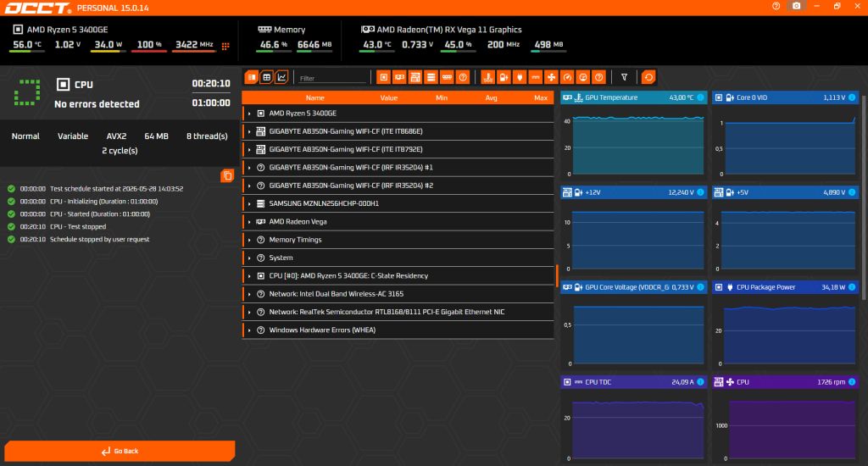This screenshot has width=868, height=466.
Task: Toggle the GPU Core Voltage graph dot
Action: coord(700,286)
